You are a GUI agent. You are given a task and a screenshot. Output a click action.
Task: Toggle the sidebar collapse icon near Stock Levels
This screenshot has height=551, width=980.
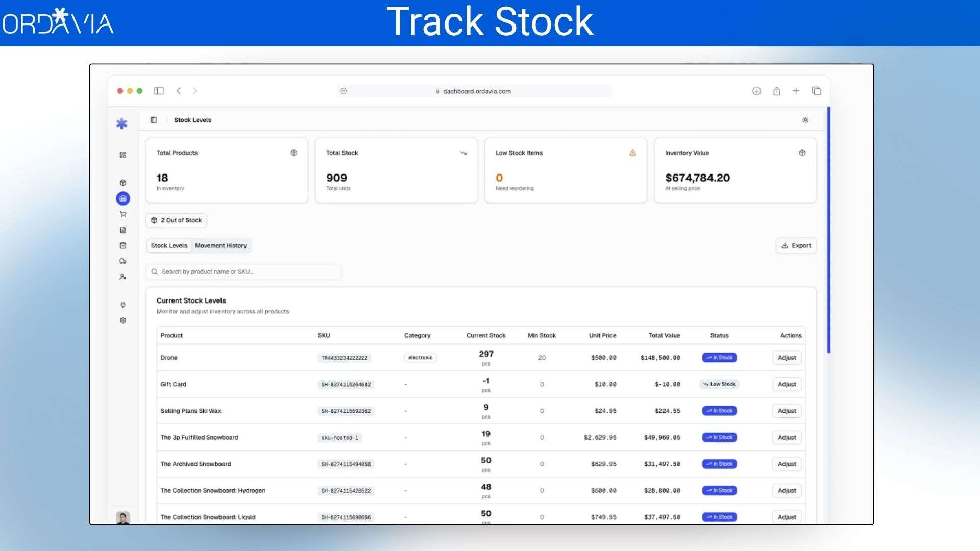[x=153, y=120]
